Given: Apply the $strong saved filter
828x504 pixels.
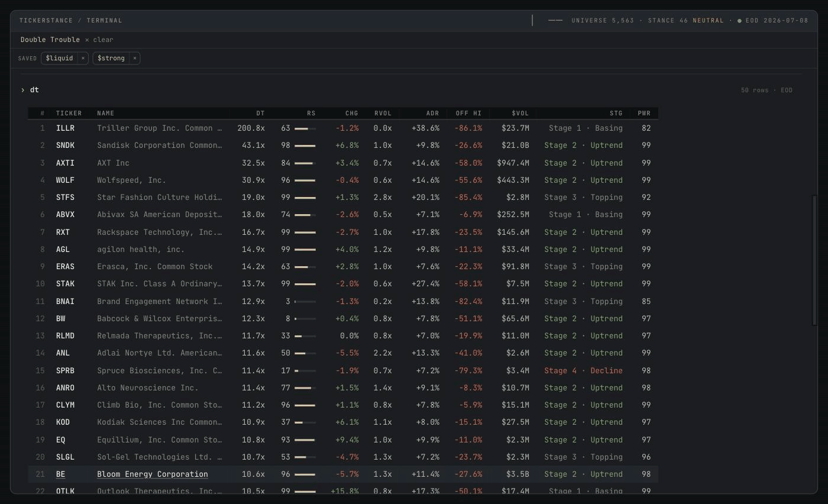Looking at the screenshot, I should point(111,58).
